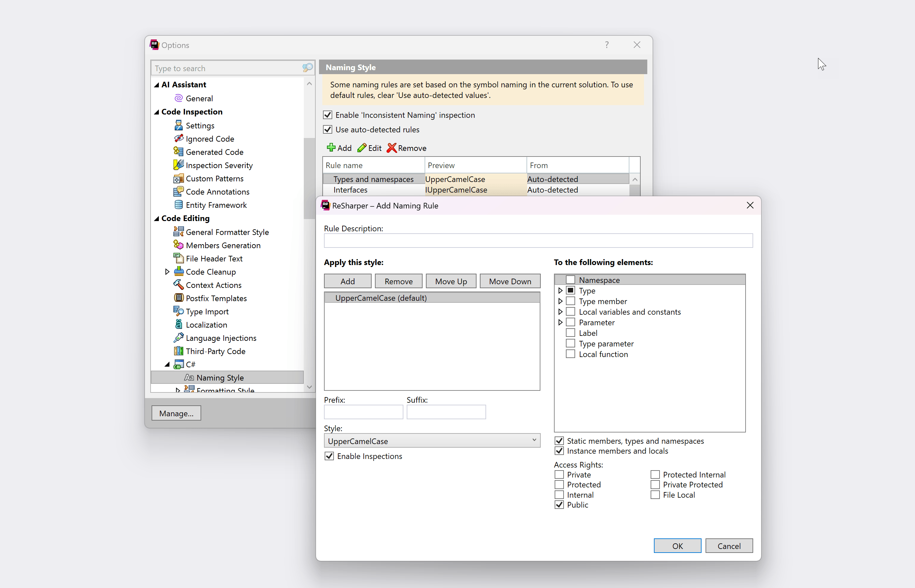Uncheck Enable Inspections checkbox
This screenshot has height=588, width=915.
click(x=329, y=456)
